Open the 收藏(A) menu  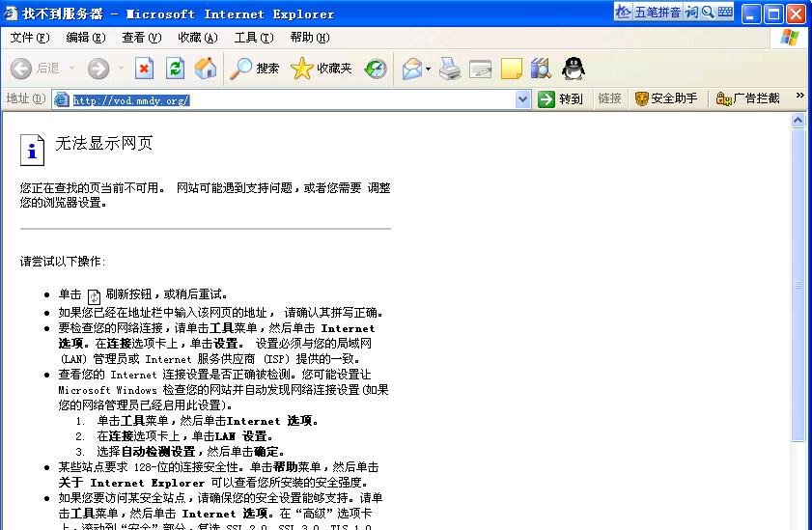point(197,38)
